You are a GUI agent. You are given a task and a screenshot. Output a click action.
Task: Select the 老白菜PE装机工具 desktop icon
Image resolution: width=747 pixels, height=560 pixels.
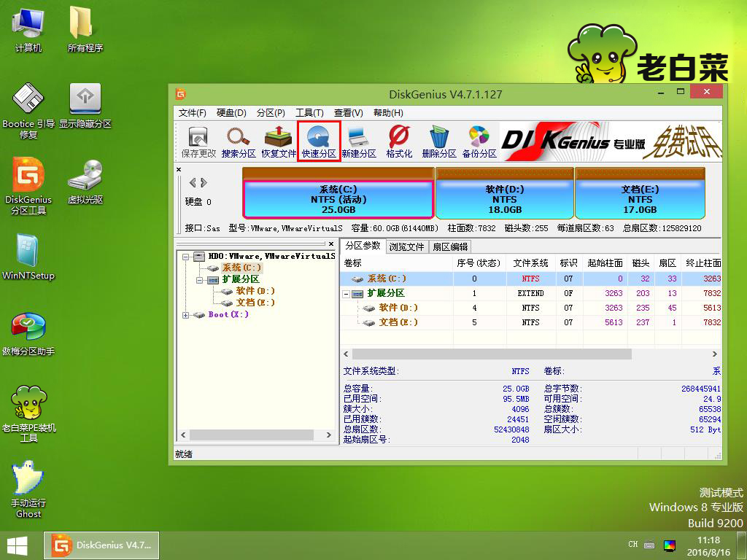pos(28,414)
